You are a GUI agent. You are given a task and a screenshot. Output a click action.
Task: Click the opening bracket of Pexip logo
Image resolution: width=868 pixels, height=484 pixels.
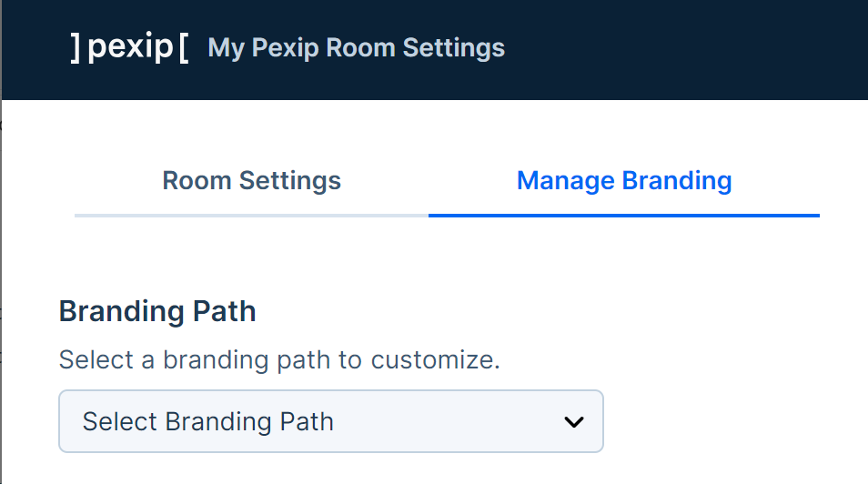(185, 48)
